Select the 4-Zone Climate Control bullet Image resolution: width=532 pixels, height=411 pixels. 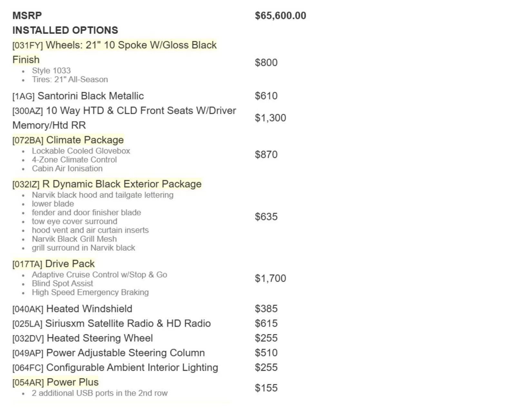[74, 160]
